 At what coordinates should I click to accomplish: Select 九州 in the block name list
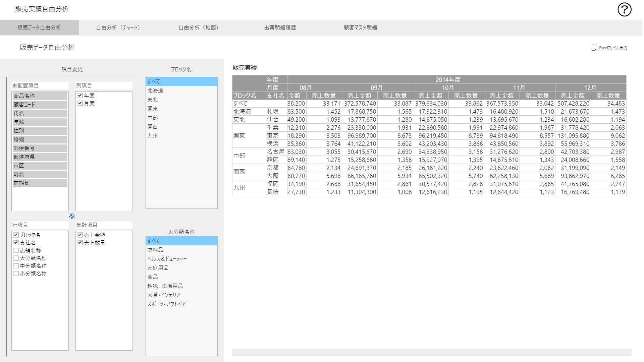tap(153, 136)
